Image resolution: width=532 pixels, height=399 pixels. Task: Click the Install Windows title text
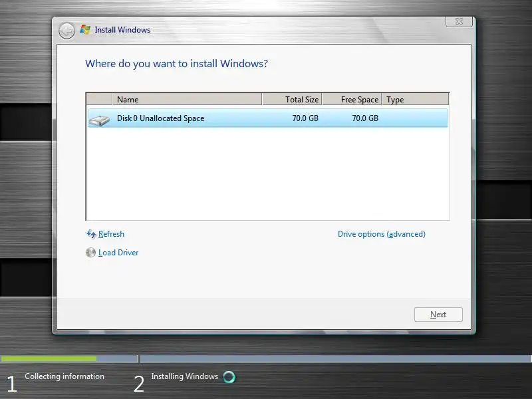122,30
